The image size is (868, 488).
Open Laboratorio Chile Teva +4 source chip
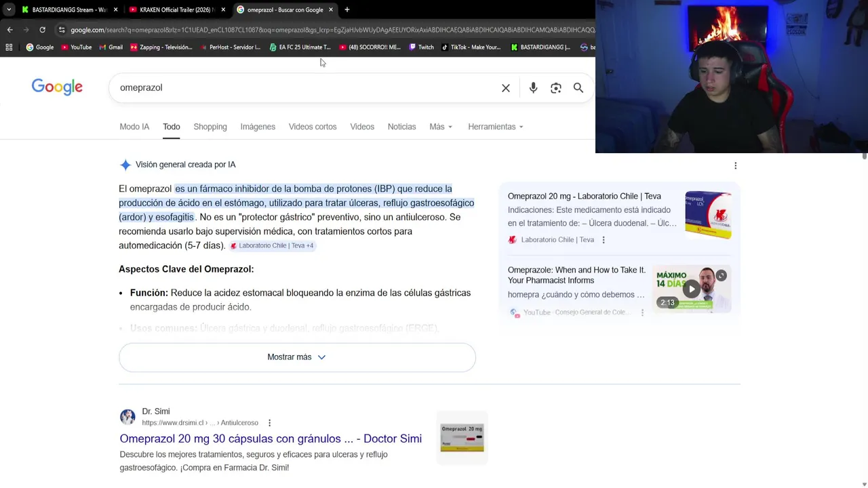(271, 245)
